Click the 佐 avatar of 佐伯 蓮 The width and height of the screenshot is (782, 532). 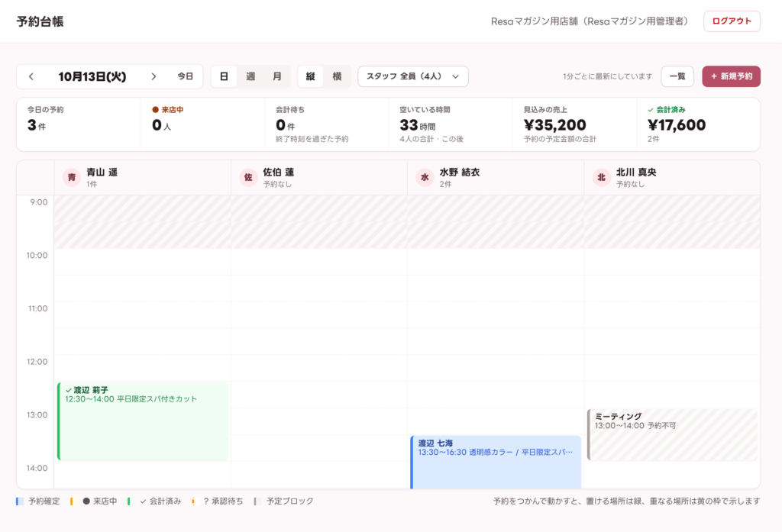[248, 178]
